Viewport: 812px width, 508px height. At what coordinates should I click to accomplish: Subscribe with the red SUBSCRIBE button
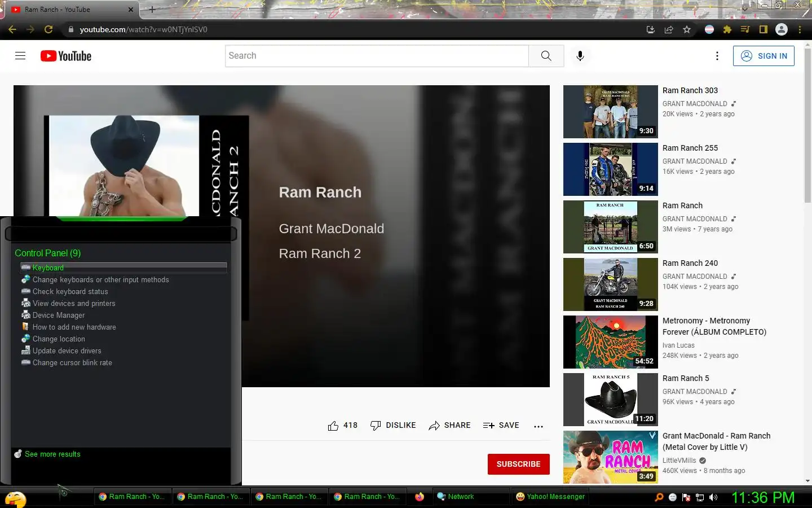tap(518, 464)
